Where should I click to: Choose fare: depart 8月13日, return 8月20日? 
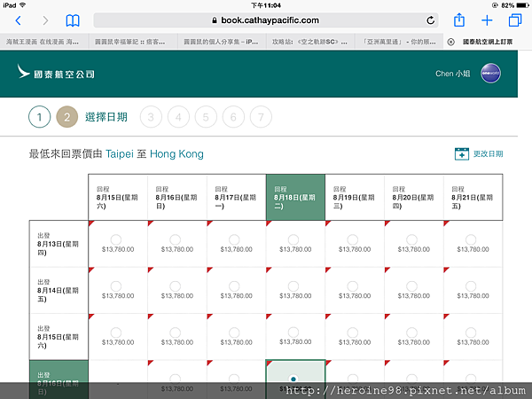pyautogui.click(x=412, y=239)
